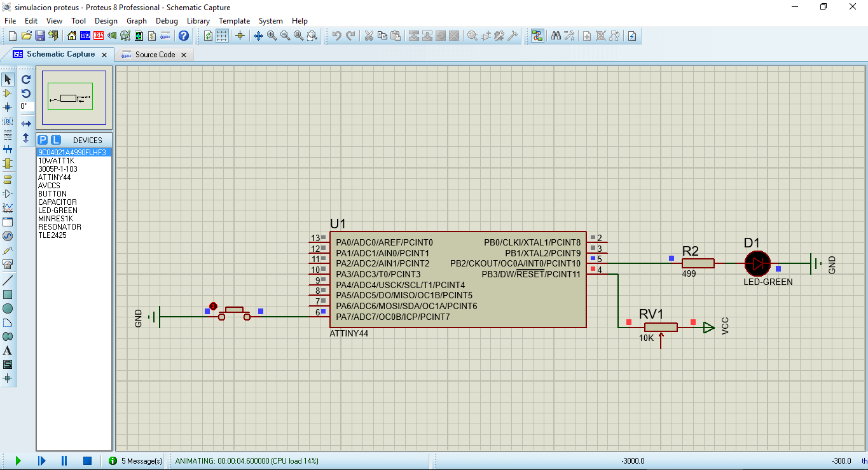Select BUTTON in the devices list
868x470 pixels.
click(74, 194)
